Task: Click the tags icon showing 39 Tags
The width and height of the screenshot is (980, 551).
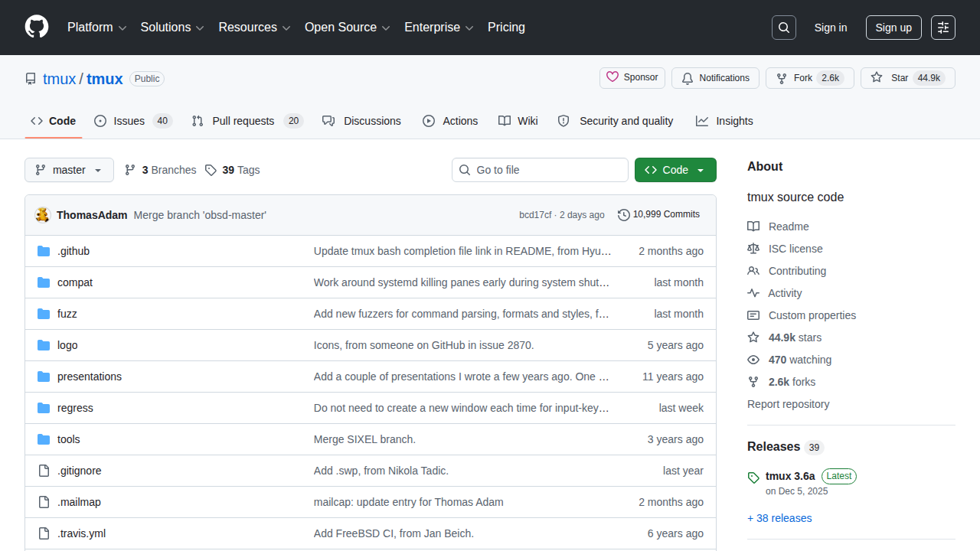Action: [211, 170]
